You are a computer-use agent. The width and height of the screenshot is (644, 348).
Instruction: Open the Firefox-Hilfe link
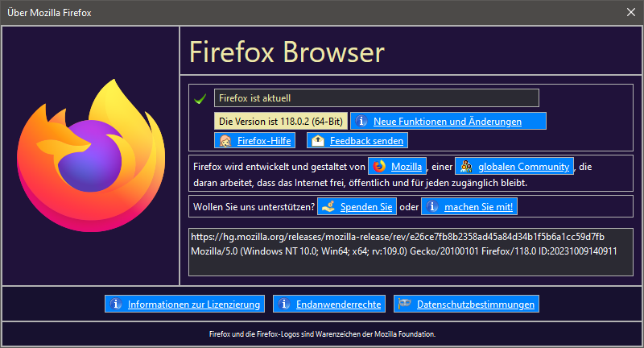click(264, 141)
